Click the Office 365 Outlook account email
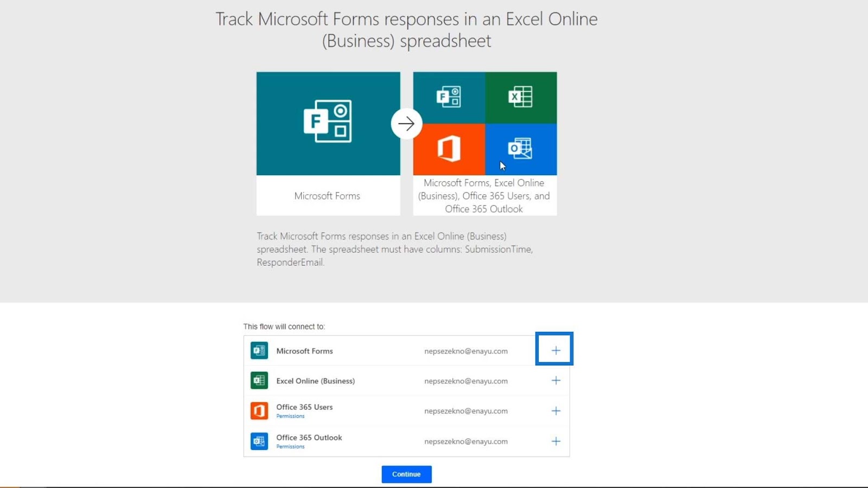 466,441
